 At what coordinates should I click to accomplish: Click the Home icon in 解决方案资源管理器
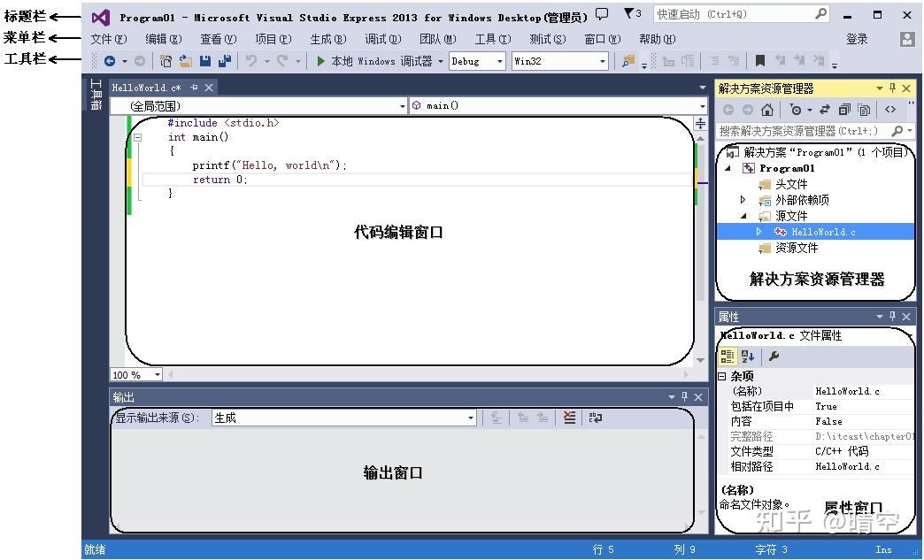[766, 110]
